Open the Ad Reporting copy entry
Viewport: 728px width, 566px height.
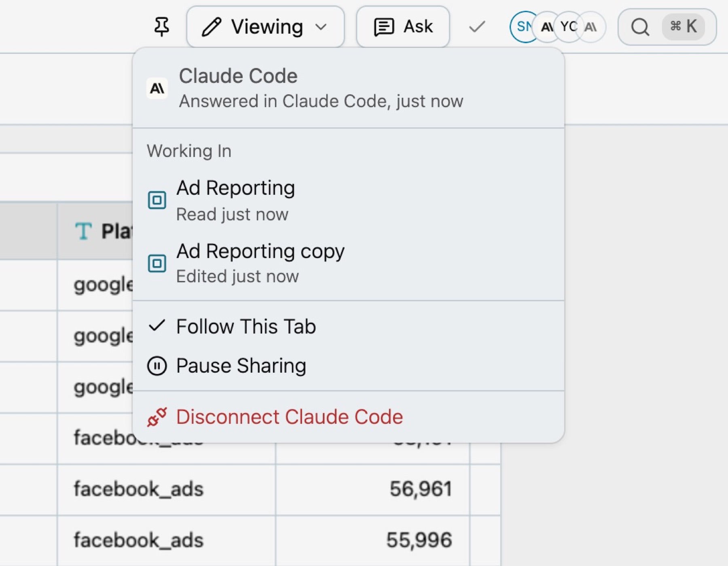[348, 263]
